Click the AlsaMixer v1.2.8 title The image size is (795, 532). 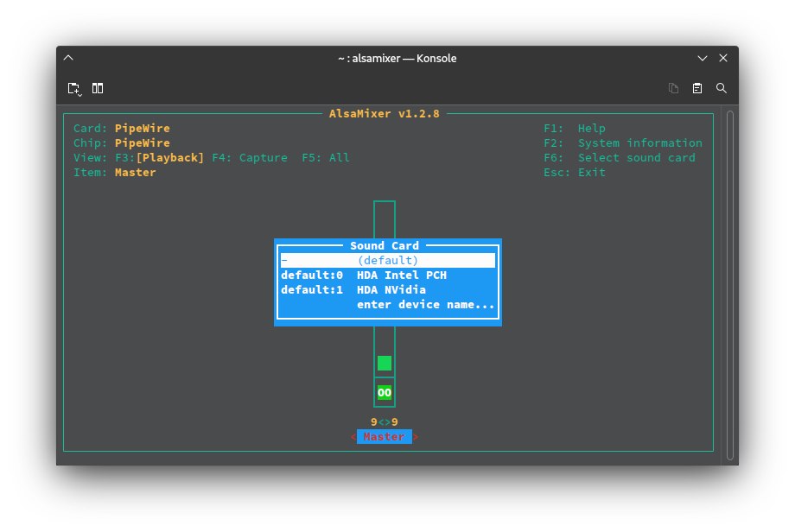385,113
